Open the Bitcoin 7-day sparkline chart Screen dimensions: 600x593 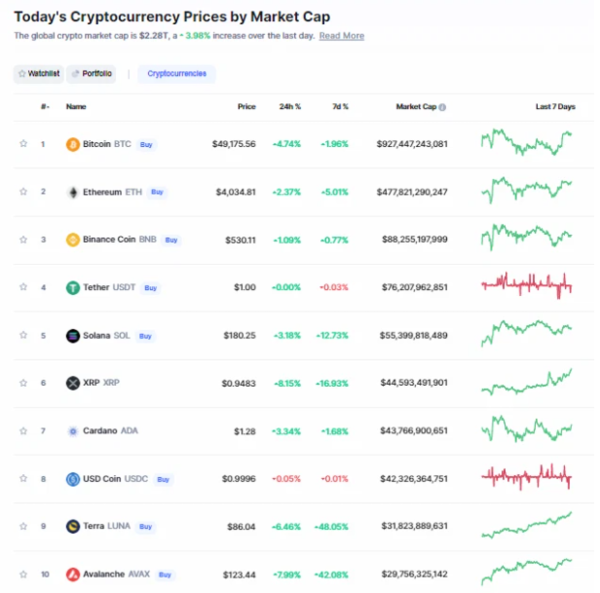[527, 143]
